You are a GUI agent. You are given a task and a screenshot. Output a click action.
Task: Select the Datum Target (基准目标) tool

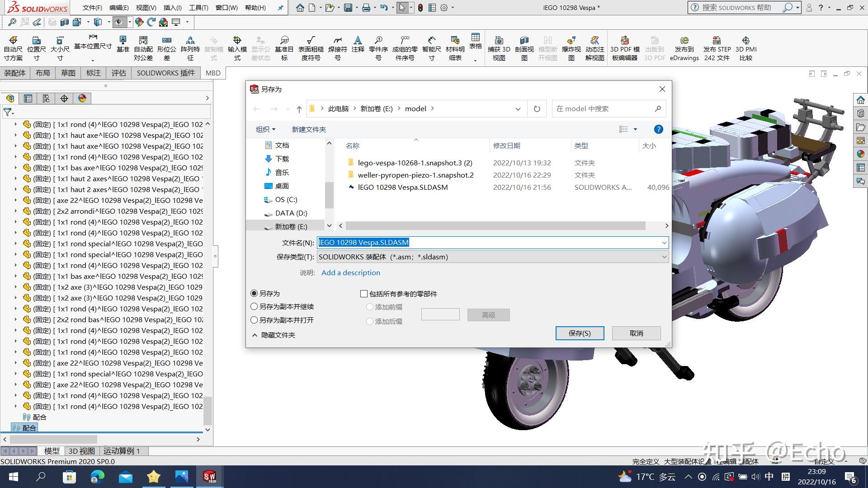click(x=284, y=48)
